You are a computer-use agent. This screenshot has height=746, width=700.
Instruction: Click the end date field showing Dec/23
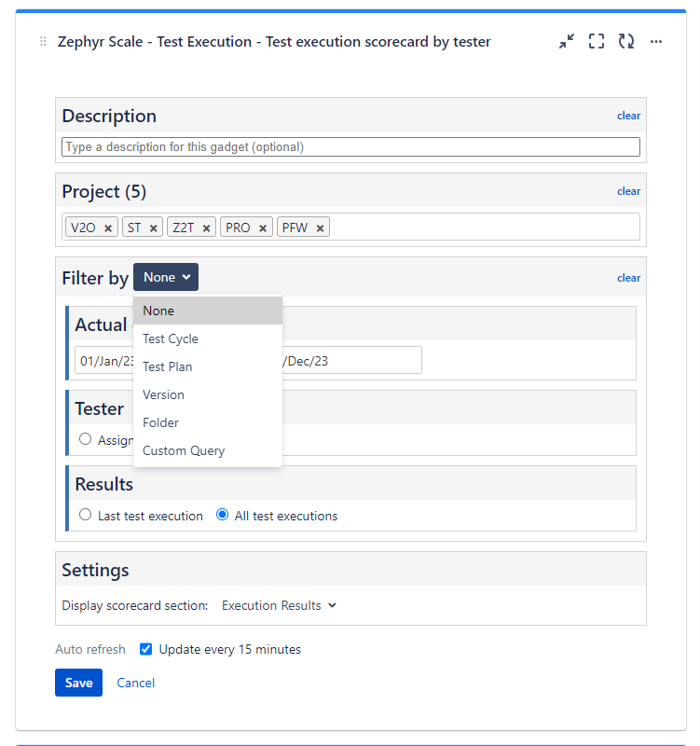coord(351,360)
